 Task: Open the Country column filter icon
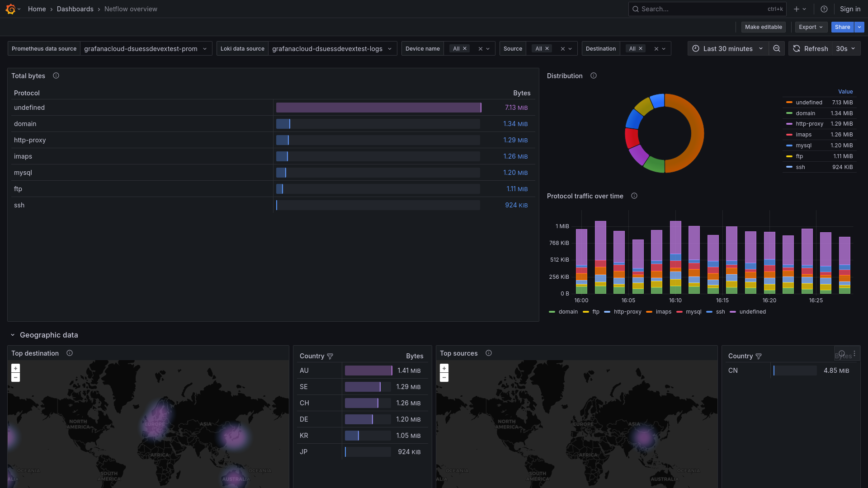pyautogui.click(x=331, y=356)
